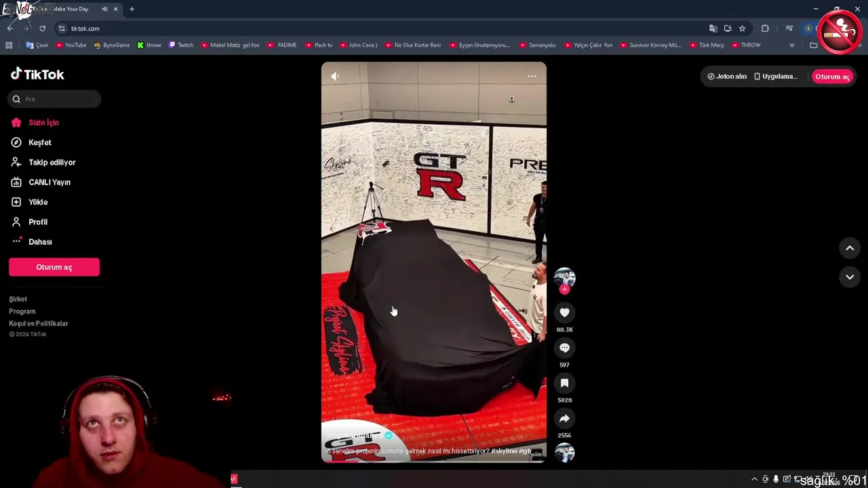Screen dimensions: 868x488
Task: Select the Sizin İçin tab
Action: tap(43, 123)
